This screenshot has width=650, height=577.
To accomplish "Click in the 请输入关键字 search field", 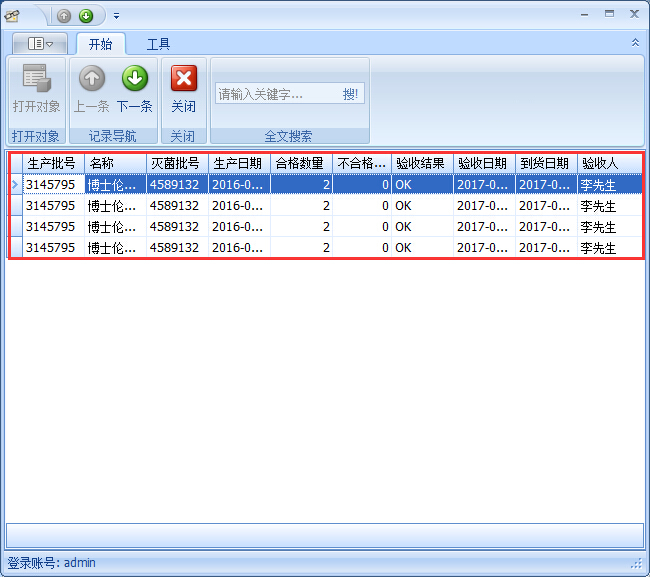I will tap(276, 94).
